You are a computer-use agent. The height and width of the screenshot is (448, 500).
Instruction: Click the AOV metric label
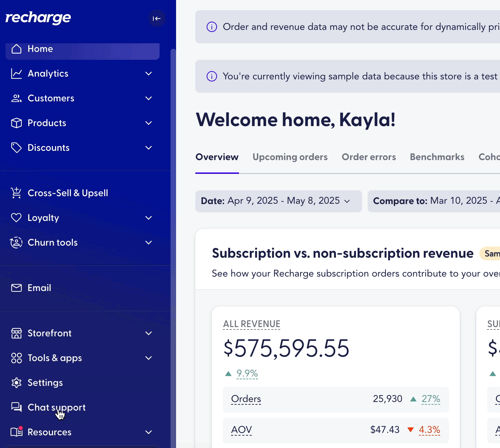coord(241,430)
